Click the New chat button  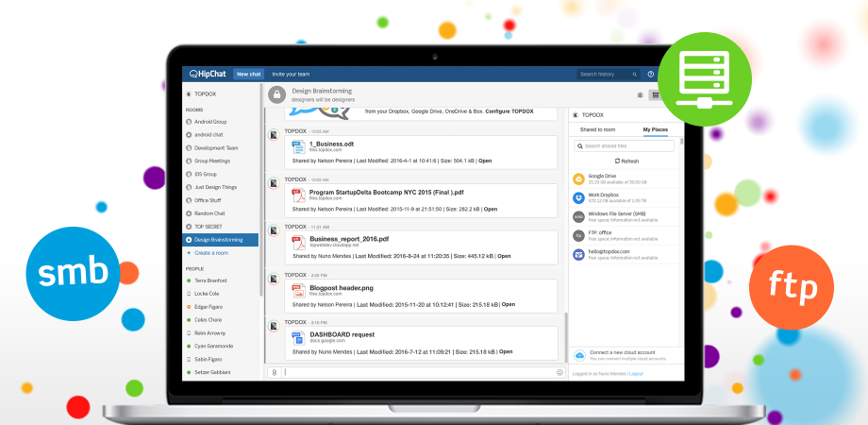(x=248, y=75)
